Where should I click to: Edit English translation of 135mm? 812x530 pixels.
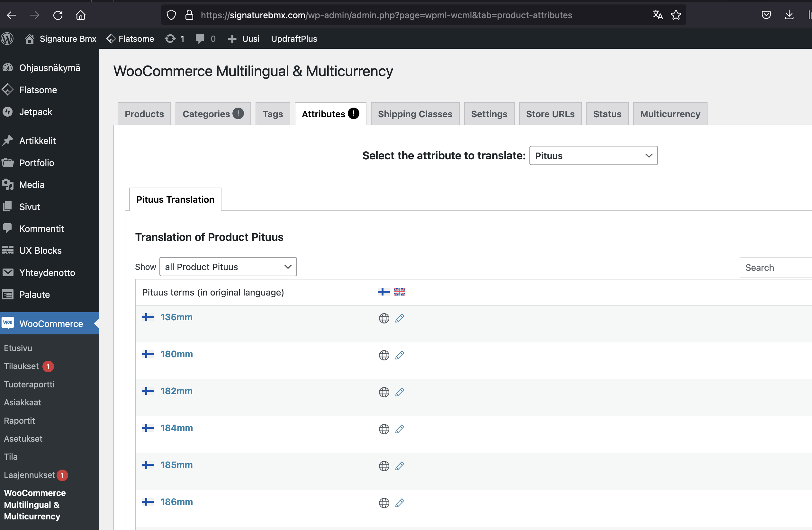(x=400, y=318)
